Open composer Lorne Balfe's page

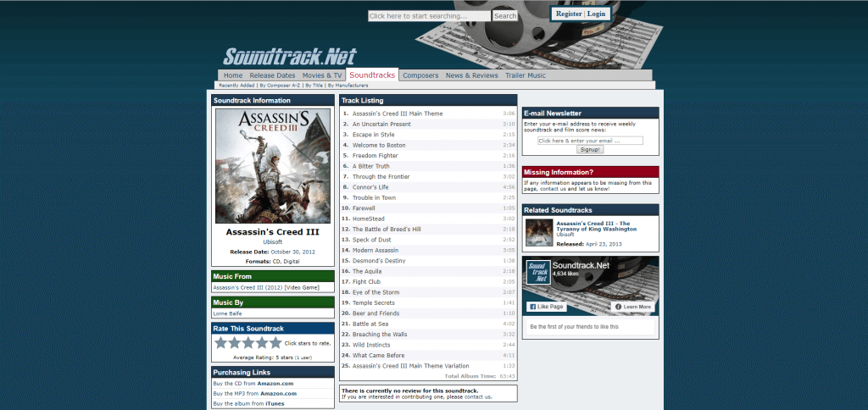227,313
